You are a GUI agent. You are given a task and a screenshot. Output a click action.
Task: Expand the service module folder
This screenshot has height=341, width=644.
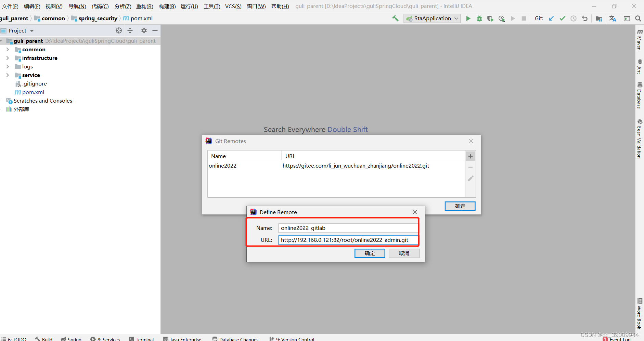pos(8,75)
